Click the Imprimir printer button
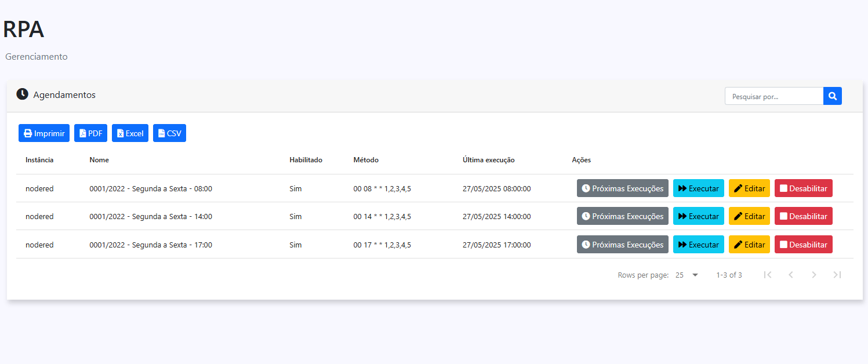The image size is (868, 364). click(x=44, y=133)
